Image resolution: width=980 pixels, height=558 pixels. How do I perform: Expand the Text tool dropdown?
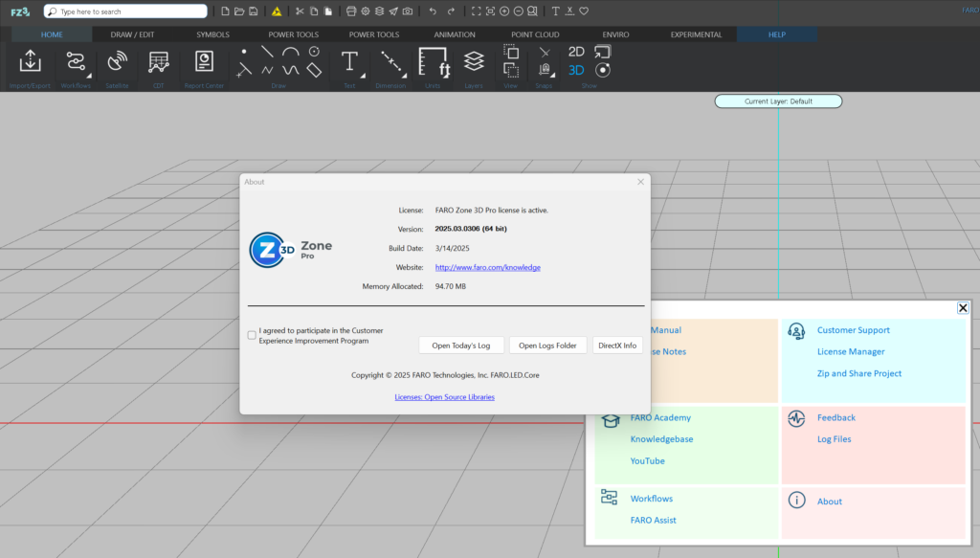pyautogui.click(x=363, y=74)
